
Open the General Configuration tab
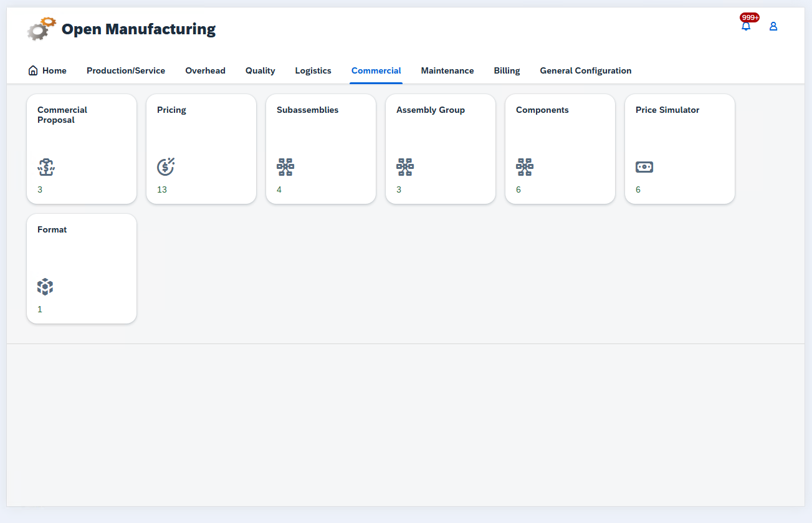click(585, 70)
